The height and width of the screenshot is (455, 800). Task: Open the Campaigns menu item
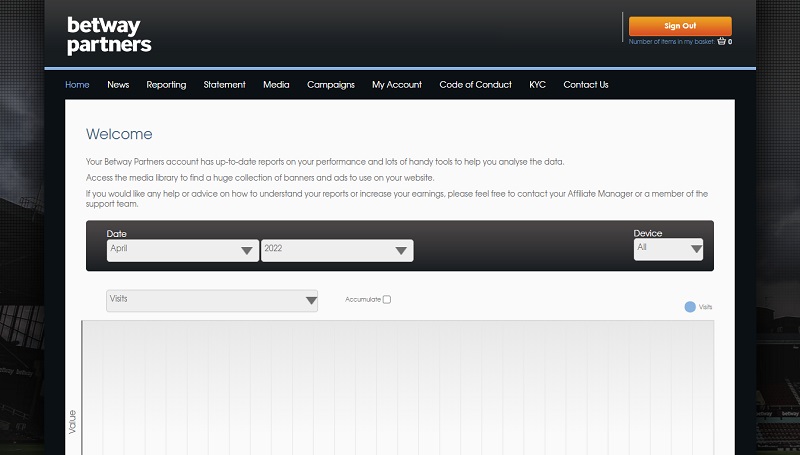tap(331, 85)
